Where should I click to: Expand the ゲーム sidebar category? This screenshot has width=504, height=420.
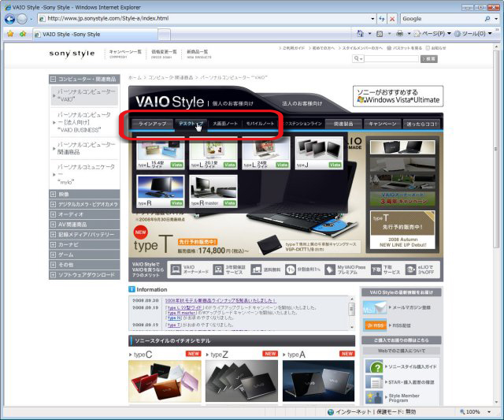coord(53,255)
